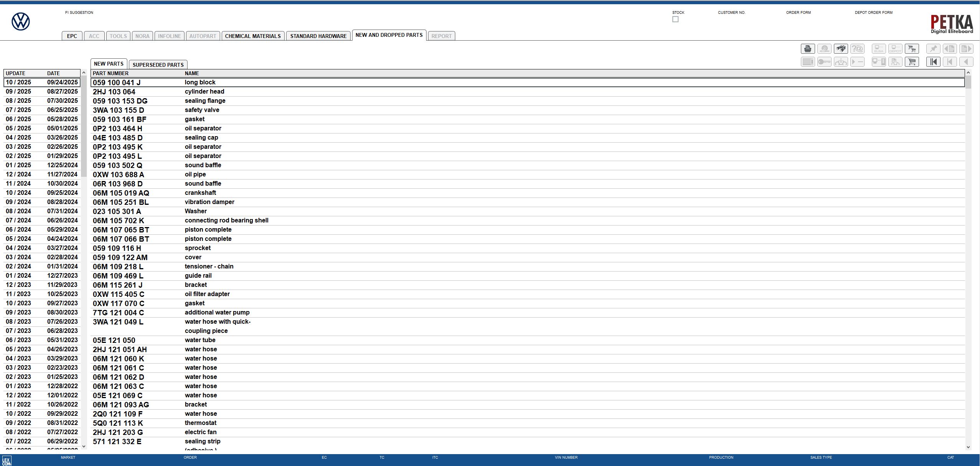The image size is (980, 466).
Task: Click the snail-shaped history icon beside print
Action: point(824,49)
